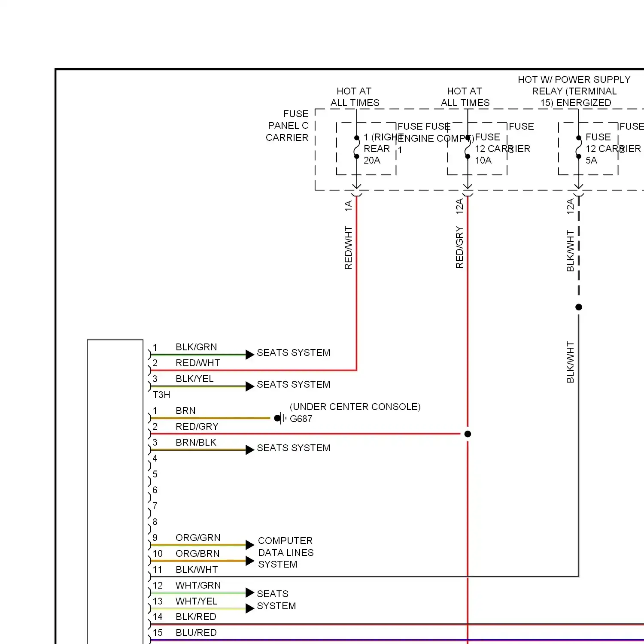
Task: Select connector pin number 8
Action: (155, 522)
